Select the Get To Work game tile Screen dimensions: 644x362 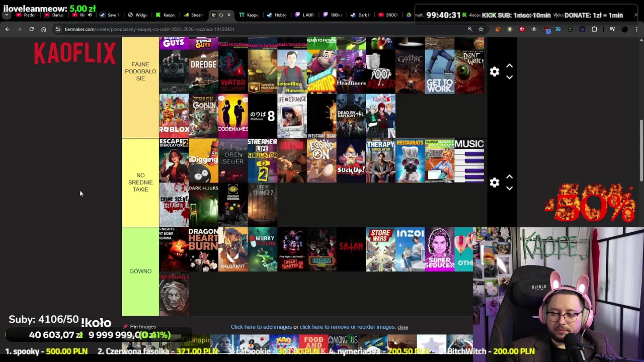pos(439,71)
